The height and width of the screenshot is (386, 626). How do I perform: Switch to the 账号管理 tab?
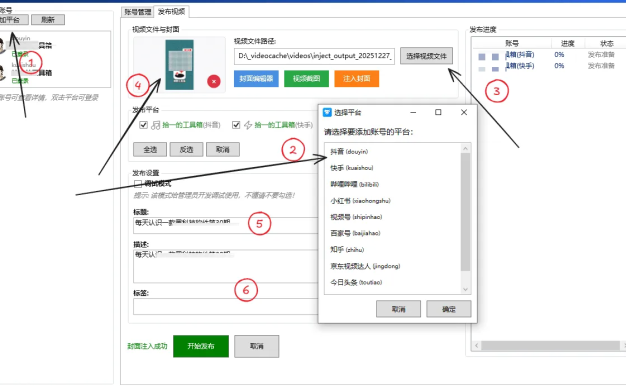click(x=137, y=12)
